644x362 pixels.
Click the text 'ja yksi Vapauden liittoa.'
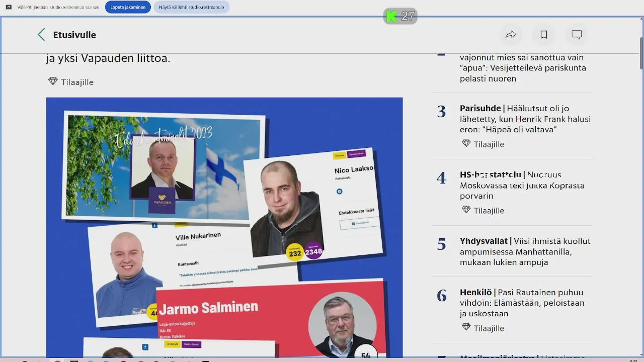pyautogui.click(x=108, y=58)
